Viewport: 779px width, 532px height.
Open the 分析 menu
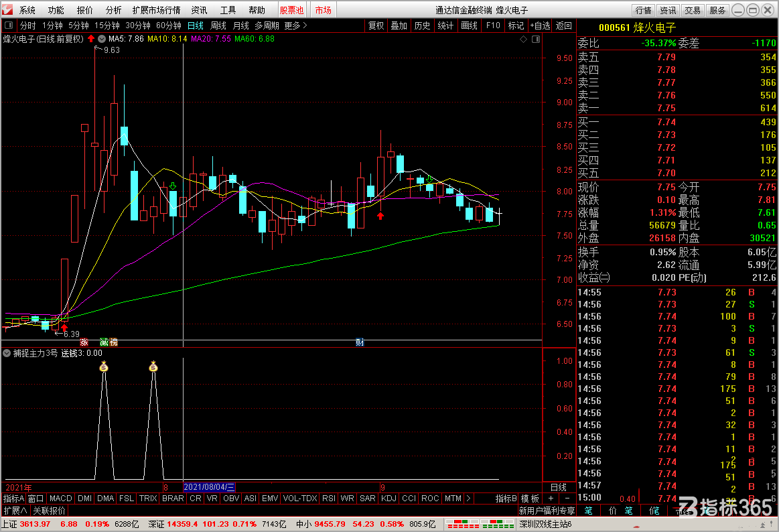point(113,10)
